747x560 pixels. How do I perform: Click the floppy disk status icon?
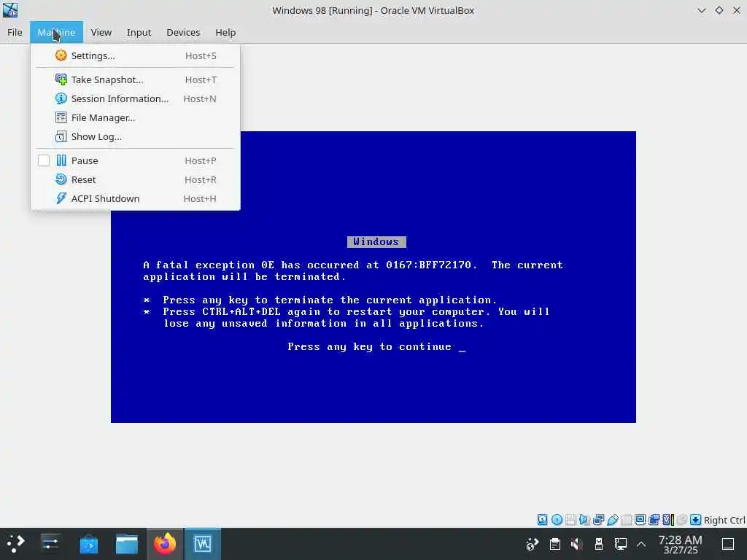pyautogui.click(x=570, y=519)
